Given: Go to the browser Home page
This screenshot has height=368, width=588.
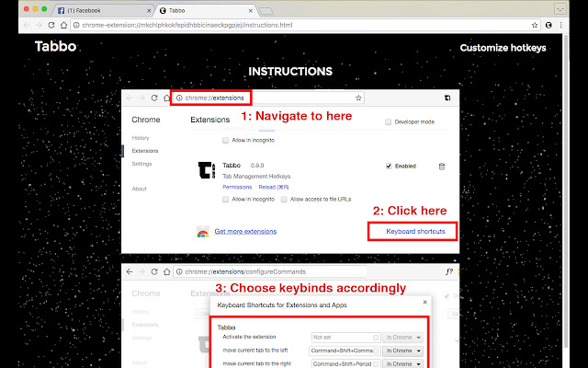Looking at the screenshot, I should tap(63, 25).
